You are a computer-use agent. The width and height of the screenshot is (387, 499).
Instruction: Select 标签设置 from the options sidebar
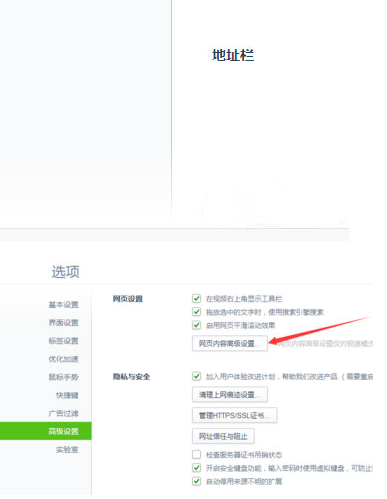coord(63,341)
